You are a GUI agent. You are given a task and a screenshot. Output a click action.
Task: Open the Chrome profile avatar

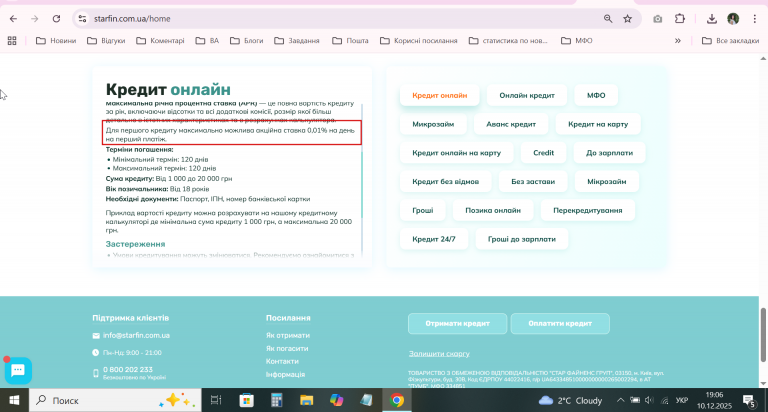pyautogui.click(x=733, y=19)
